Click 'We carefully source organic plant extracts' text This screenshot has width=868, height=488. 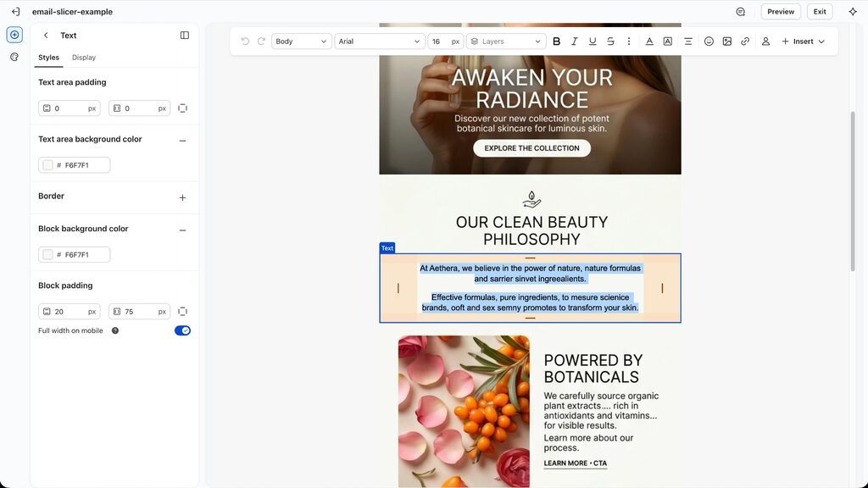point(601,411)
